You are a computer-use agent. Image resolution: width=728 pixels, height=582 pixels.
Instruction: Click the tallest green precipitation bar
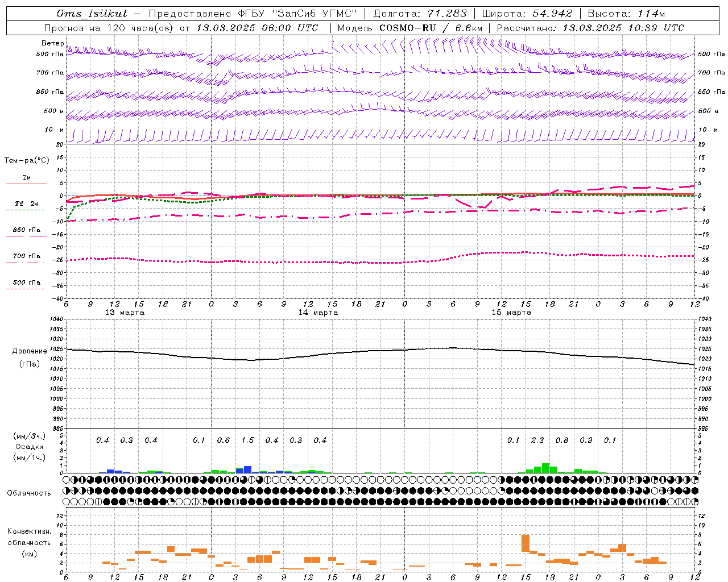[x=546, y=468]
